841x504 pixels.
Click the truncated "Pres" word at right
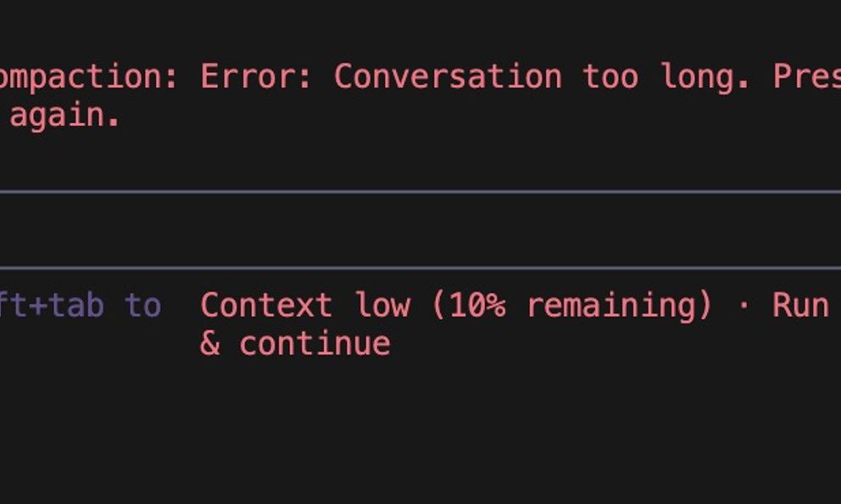tap(805, 77)
